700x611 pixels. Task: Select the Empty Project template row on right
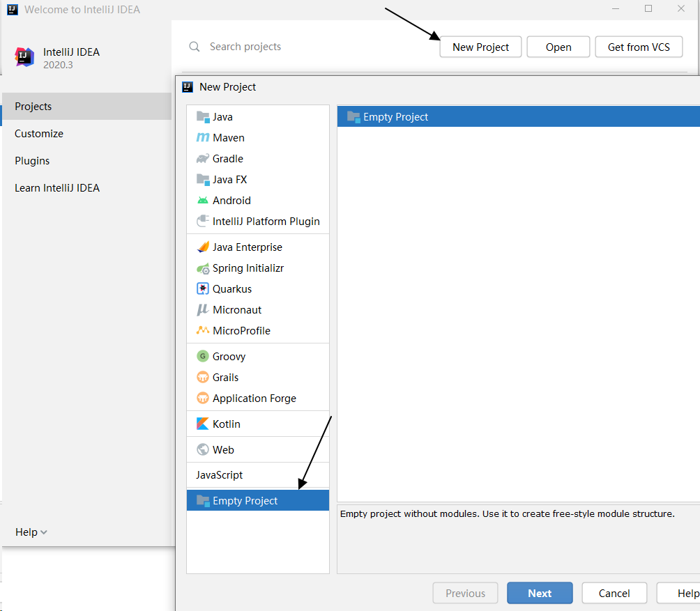(518, 117)
